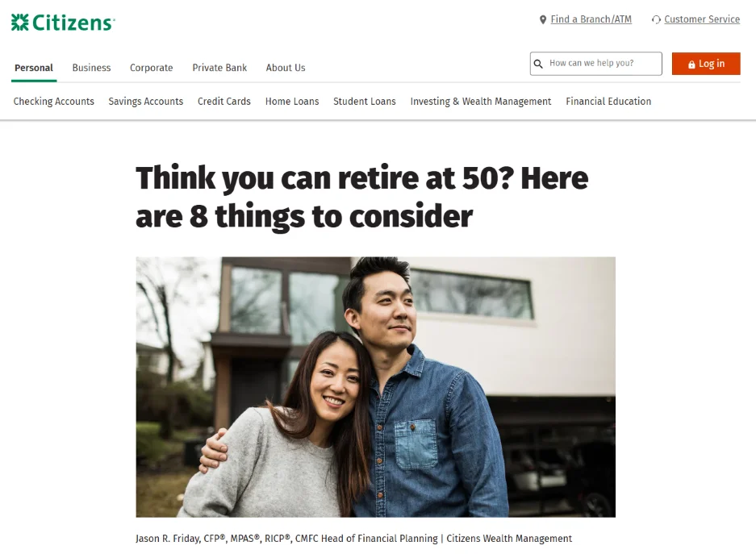Viewport: 756px width, 554px height.
Task: Open the Student Loans menu
Action: (x=365, y=101)
